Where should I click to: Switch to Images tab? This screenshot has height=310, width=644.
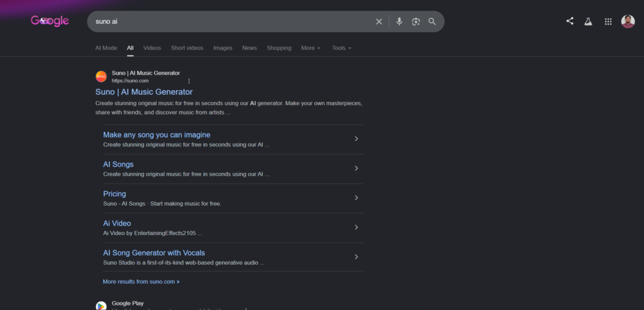[x=223, y=48]
